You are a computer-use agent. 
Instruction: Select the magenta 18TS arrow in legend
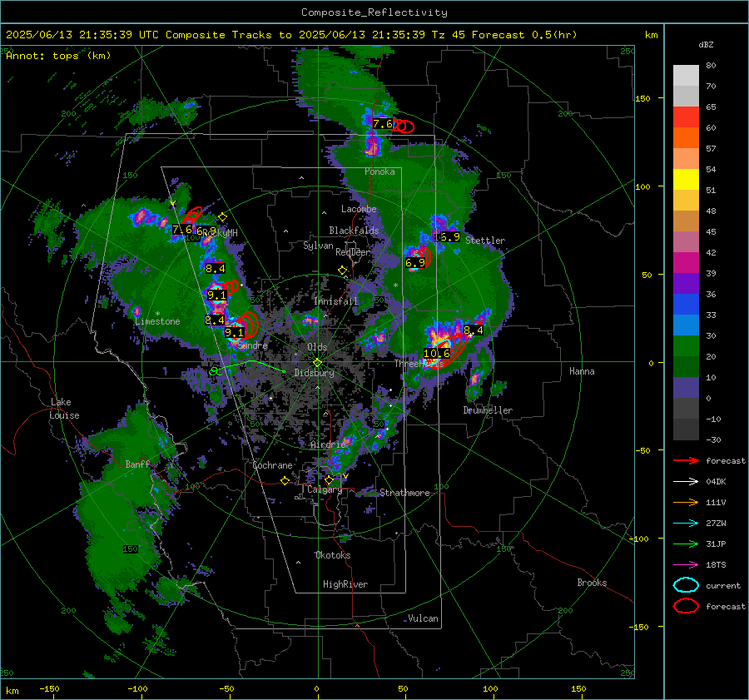686,565
